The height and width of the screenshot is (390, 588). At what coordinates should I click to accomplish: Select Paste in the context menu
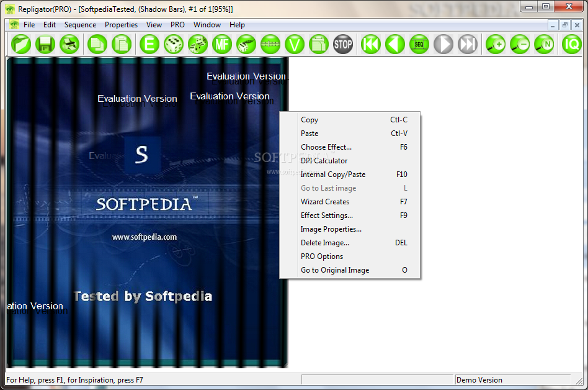coord(350,134)
